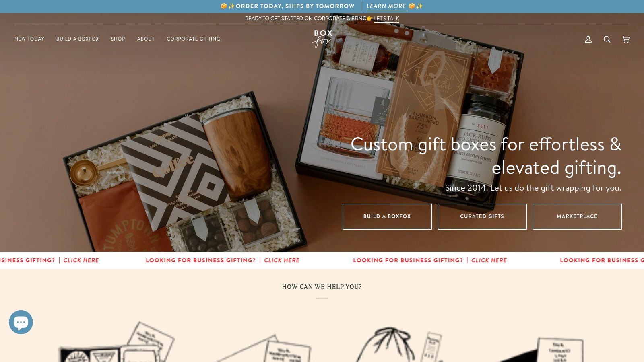Select the Curated Gifts button
The width and height of the screenshot is (644, 362).
click(x=482, y=216)
